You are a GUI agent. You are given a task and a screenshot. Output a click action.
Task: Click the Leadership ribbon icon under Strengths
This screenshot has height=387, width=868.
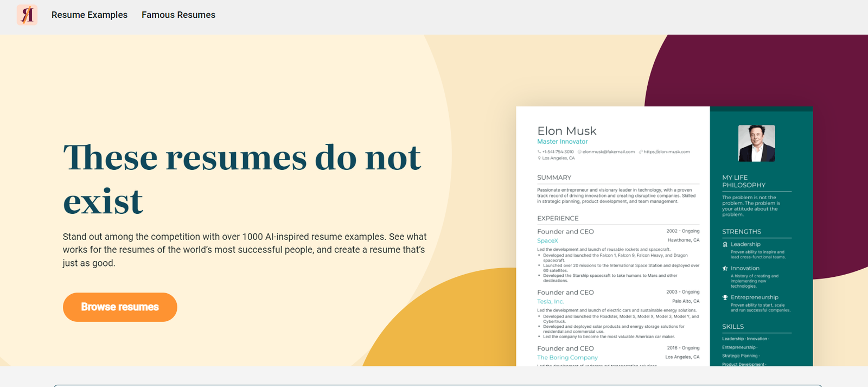[x=725, y=245]
